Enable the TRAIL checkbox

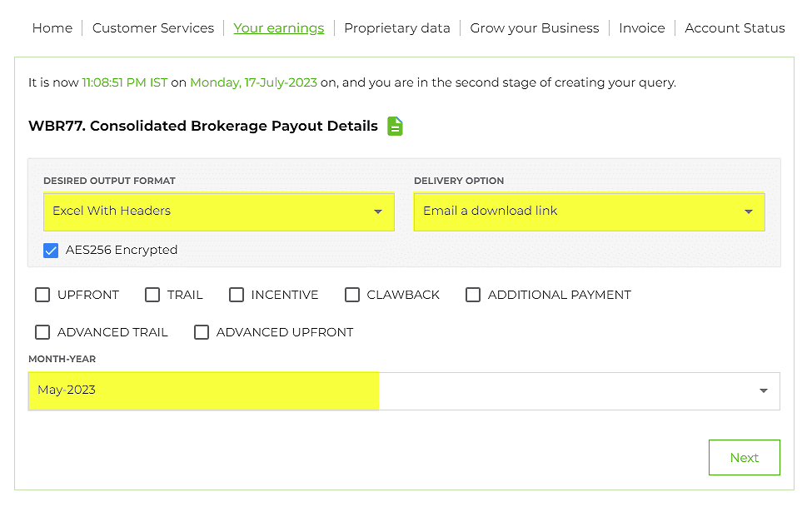[152, 295]
